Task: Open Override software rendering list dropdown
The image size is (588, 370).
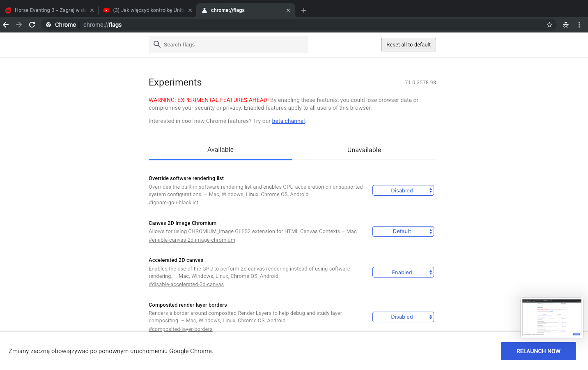Action: 403,190
